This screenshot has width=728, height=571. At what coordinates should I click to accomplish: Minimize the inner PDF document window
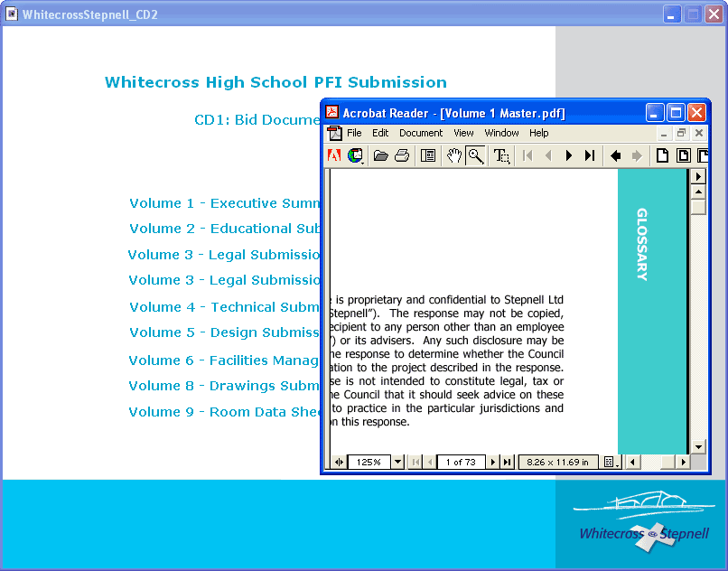click(664, 134)
